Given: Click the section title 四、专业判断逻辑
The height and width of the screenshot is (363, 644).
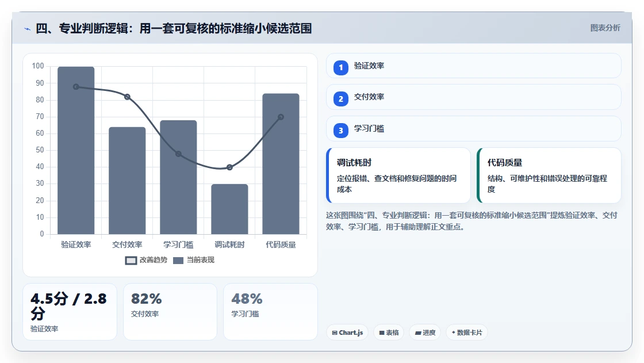Looking at the screenshot, I should click(174, 28).
